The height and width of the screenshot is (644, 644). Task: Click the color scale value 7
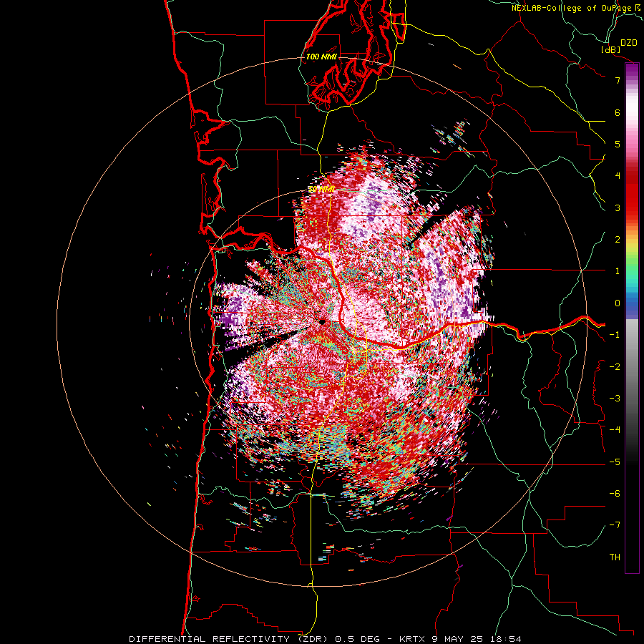click(618, 80)
